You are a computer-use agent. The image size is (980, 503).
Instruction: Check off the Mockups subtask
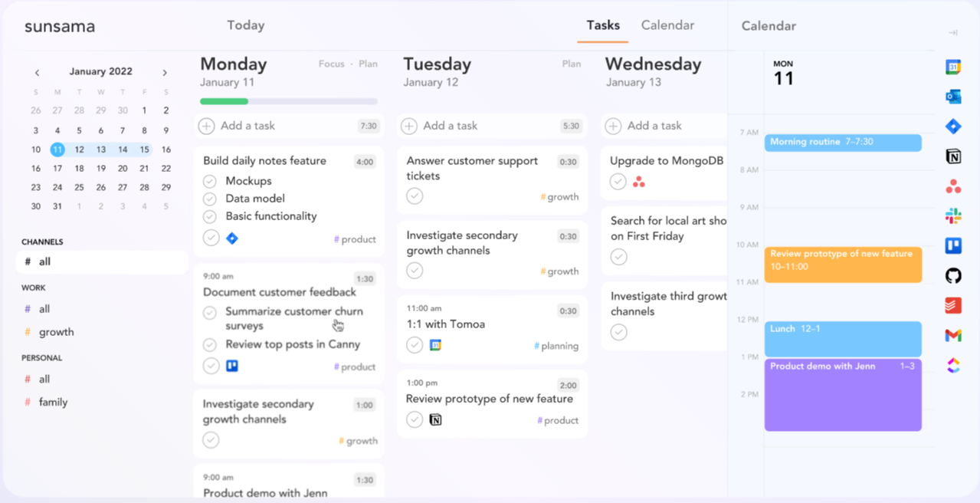(210, 181)
